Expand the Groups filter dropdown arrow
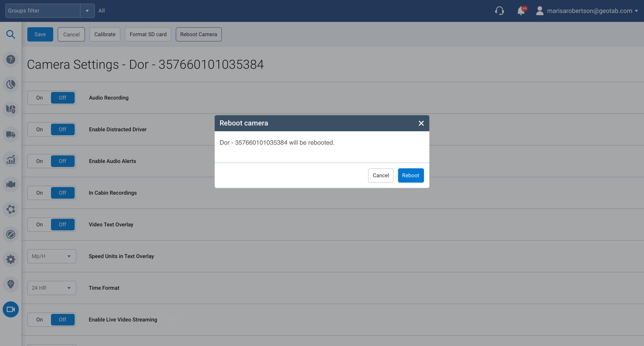The width and height of the screenshot is (644, 346). pos(87,11)
